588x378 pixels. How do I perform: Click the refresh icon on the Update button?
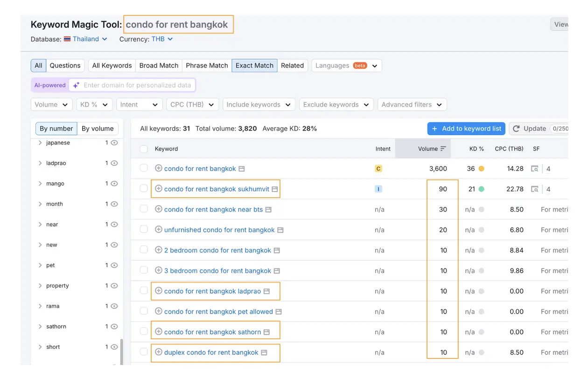[517, 129]
